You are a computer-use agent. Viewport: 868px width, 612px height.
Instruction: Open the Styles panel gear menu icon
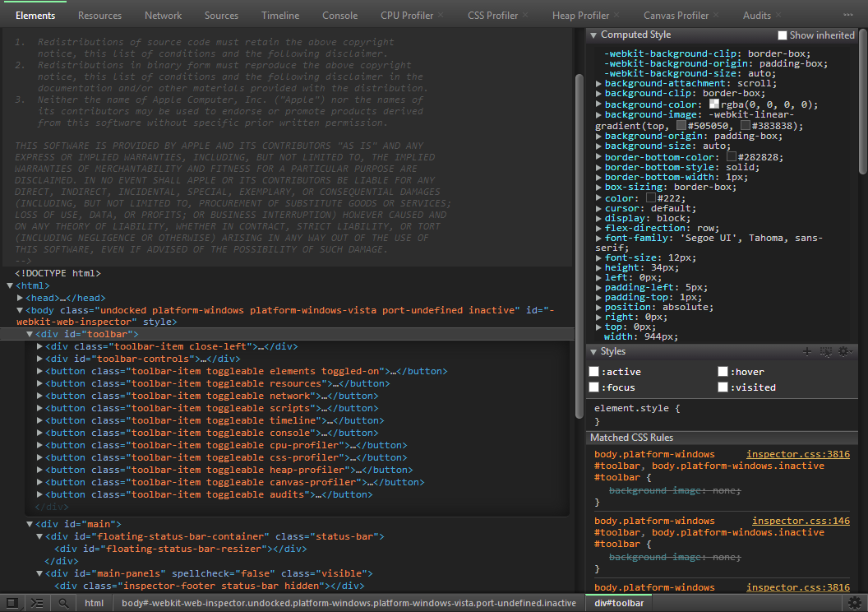tap(845, 351)
